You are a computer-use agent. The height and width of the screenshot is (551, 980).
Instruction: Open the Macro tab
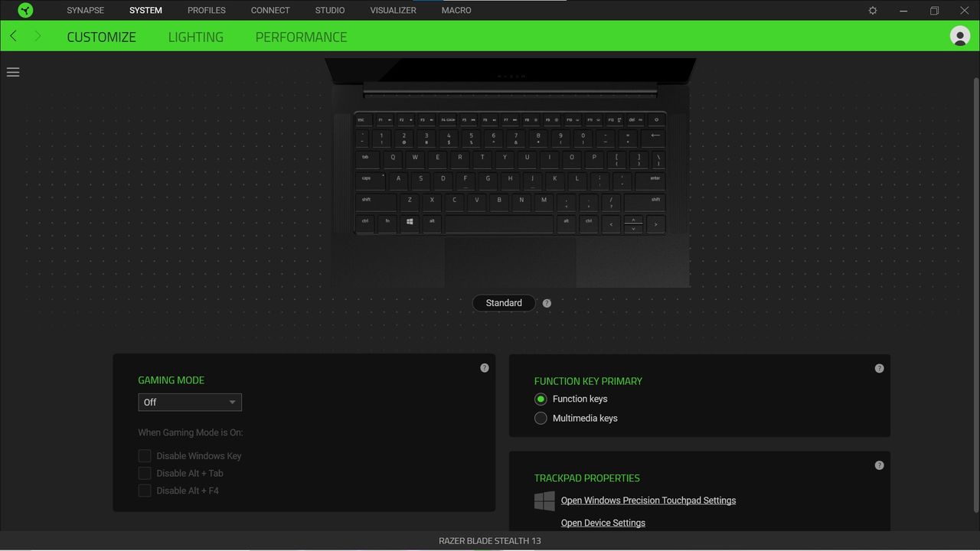pos(456,10)
